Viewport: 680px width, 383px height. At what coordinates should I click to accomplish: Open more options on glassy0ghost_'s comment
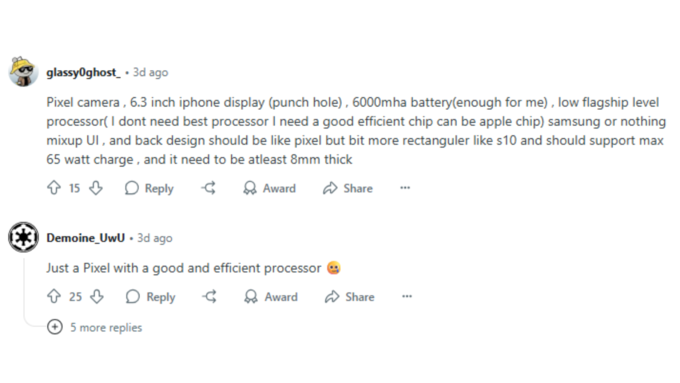(405, 188)
